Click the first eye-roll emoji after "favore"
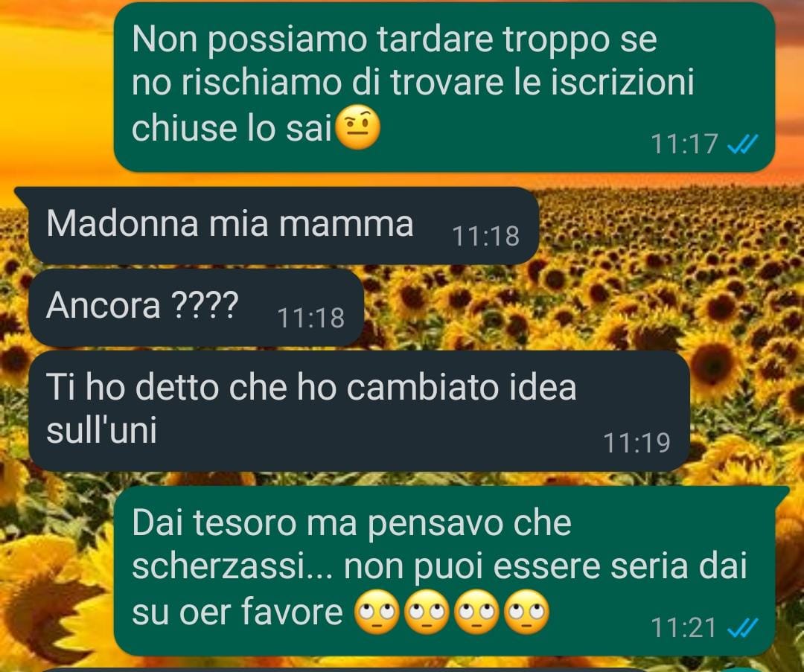804x672 pixels. (x=377, y=612)
